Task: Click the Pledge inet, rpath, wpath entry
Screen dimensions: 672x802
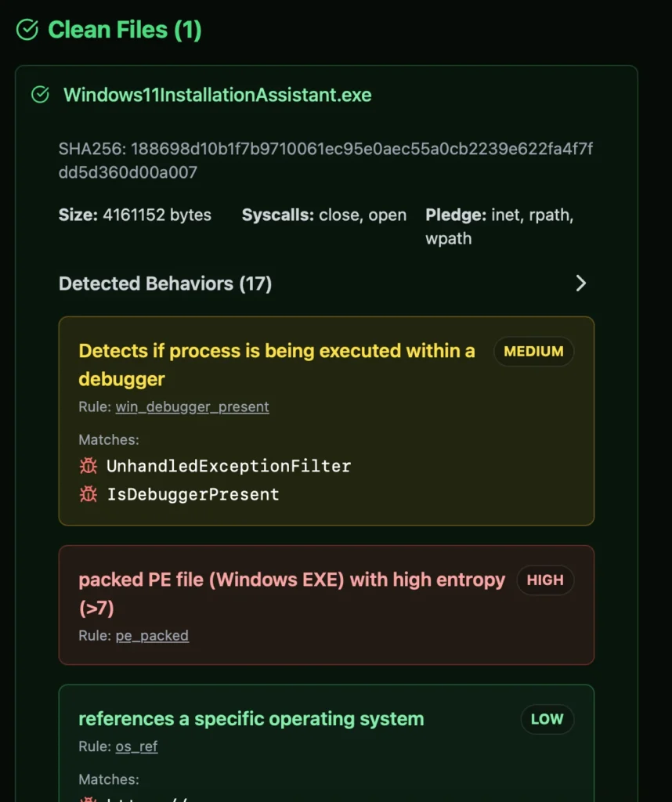Action: click(x=500, y=226)
